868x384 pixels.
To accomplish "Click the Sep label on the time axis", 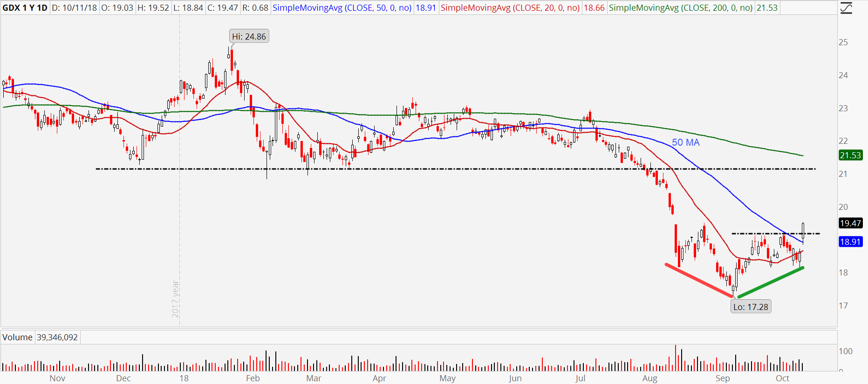I will tap(723, 378).
